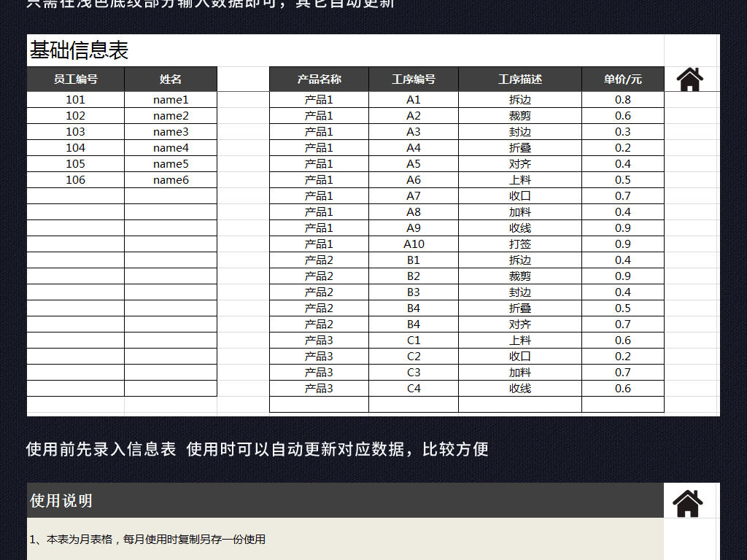Select the 姓名 column header
Viewport: 747px width, 560px height.
(171, 79)
